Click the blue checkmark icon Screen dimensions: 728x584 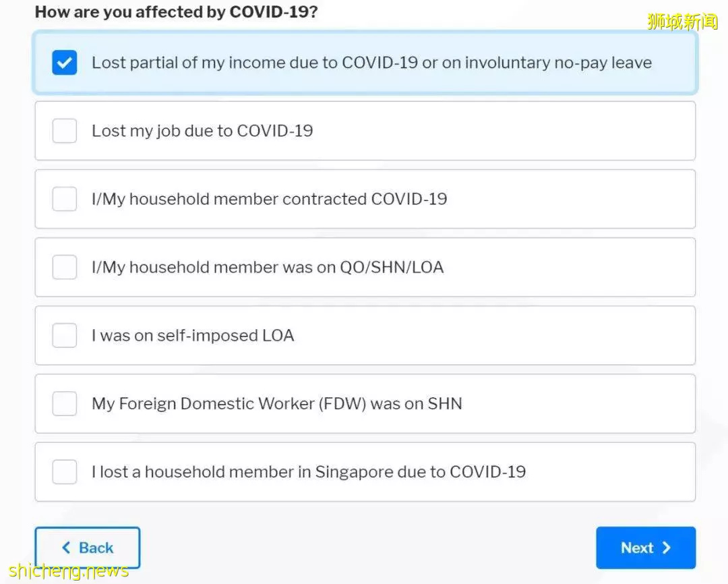(65, 62)
